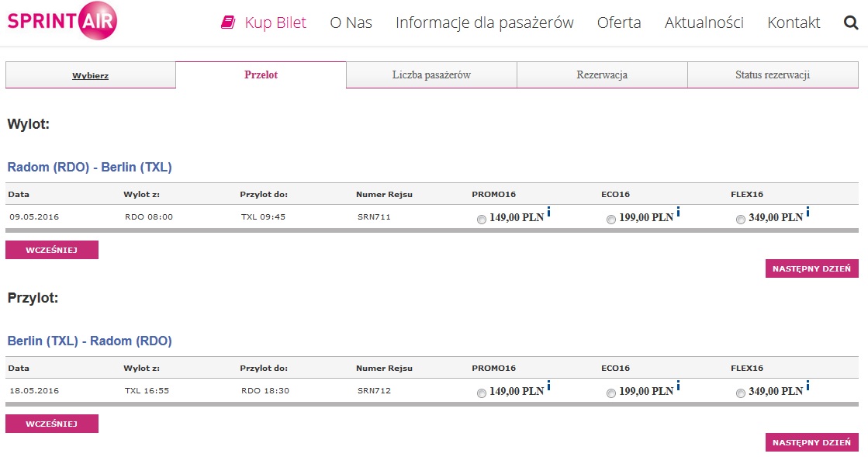868x457 pixels.
Task: Click the date 18.05.2016
Action: (x=34, y=390)
